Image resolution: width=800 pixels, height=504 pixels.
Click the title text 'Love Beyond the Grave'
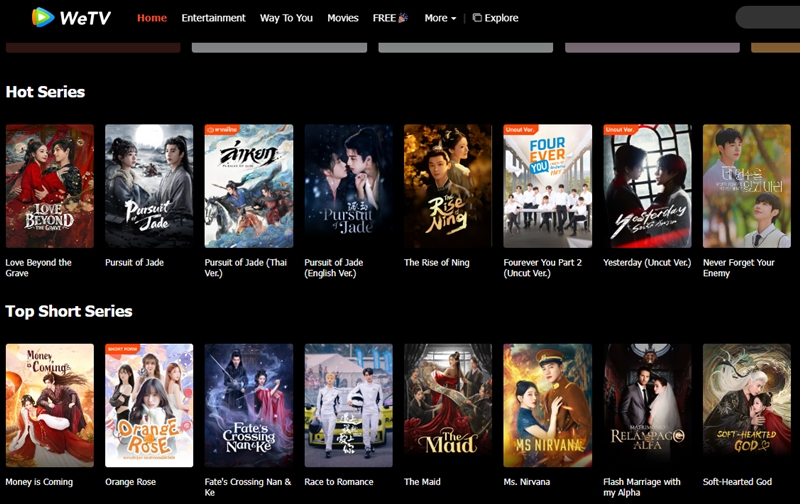(38, 268)
